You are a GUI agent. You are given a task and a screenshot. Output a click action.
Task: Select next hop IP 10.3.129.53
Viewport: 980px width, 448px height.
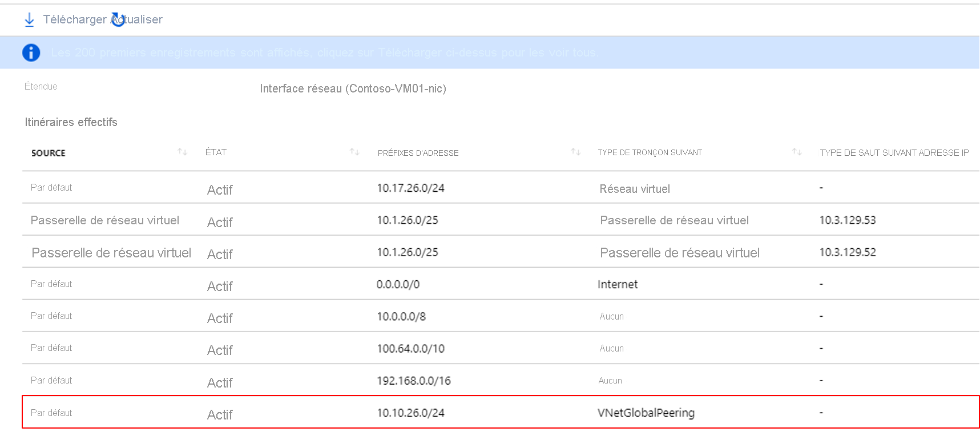point(848,220)
